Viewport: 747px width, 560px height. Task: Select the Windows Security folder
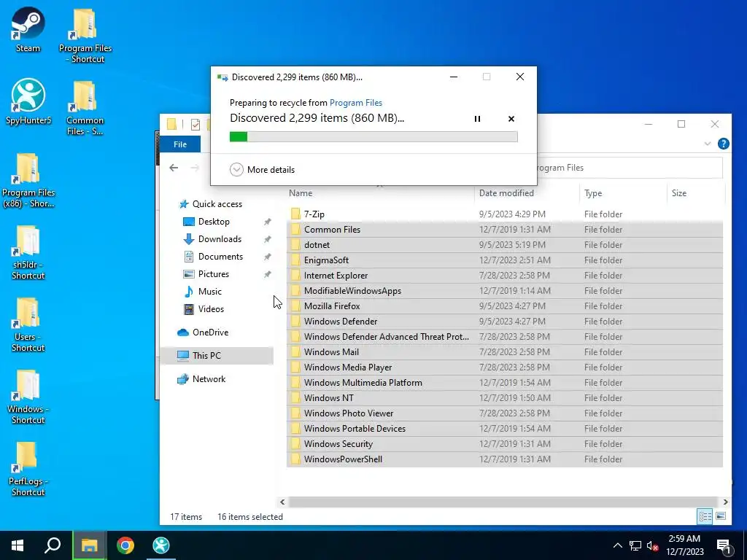[505, 444]
